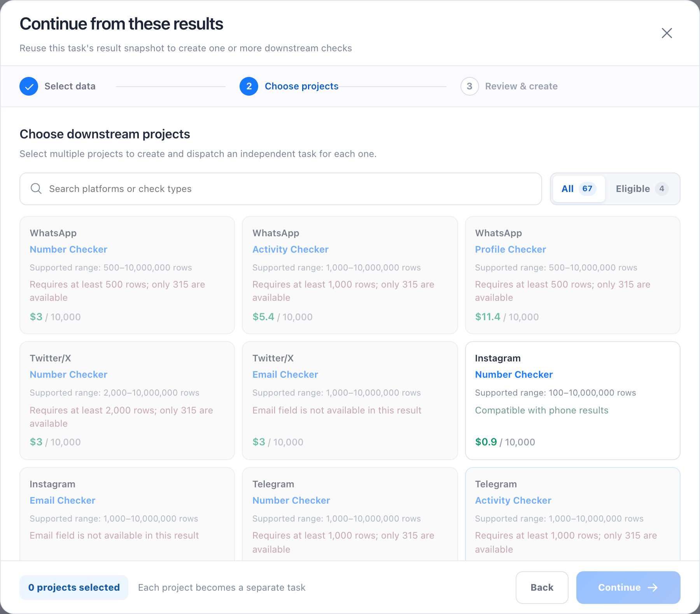Select the Twitter/X Number Checker card
The width and height of the screenshot is (700, 614).
coord(127,401)
